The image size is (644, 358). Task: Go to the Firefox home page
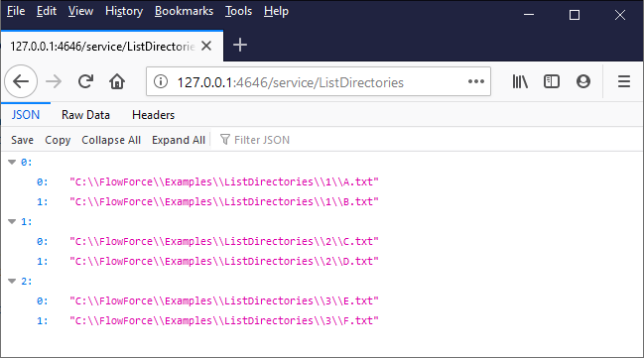point(117,81)
